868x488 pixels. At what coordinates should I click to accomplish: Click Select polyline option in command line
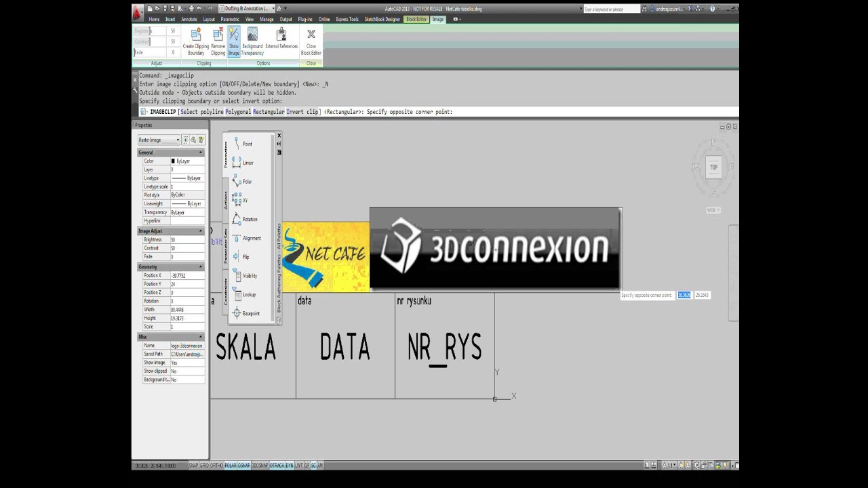point(202,112)
